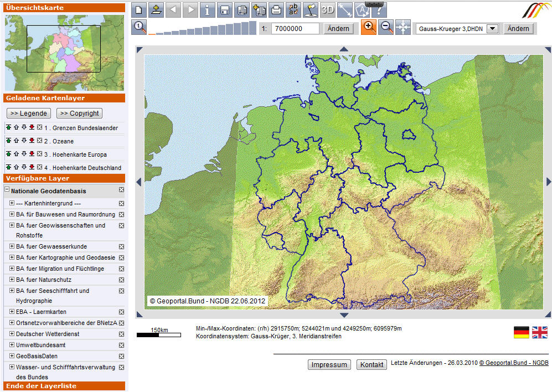The image size is (552, 392).
Task: Click the info query tool icon
Action: [208, 10]
